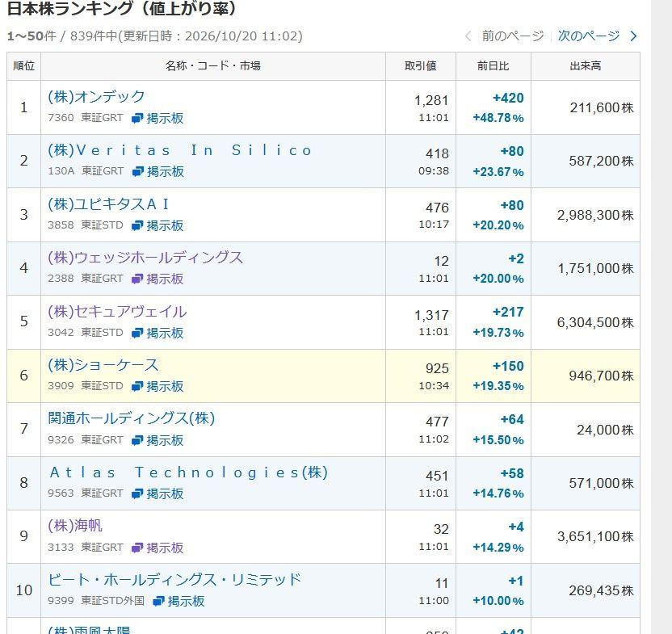
Task: Select volume 6,304,500株
Action: (595, 322)
